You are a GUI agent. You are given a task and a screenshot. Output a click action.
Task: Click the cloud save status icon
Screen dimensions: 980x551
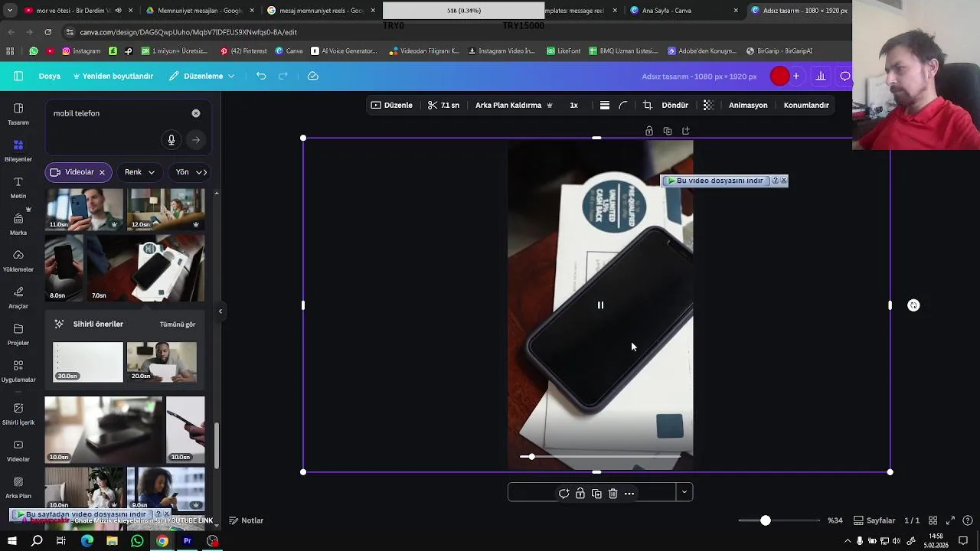tap(313, 76)
